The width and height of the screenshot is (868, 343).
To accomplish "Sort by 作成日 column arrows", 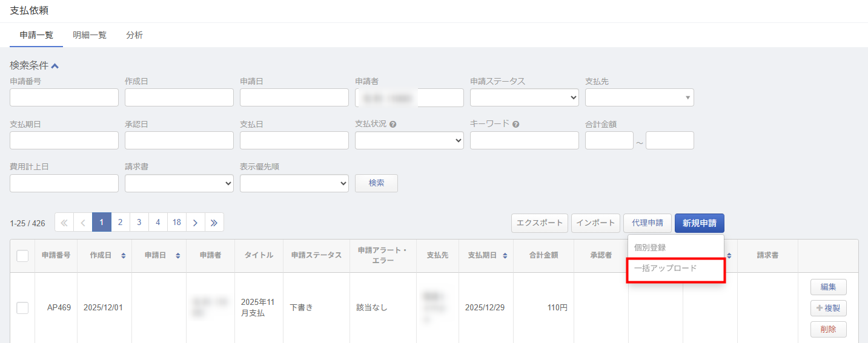I will coord(124,256).
